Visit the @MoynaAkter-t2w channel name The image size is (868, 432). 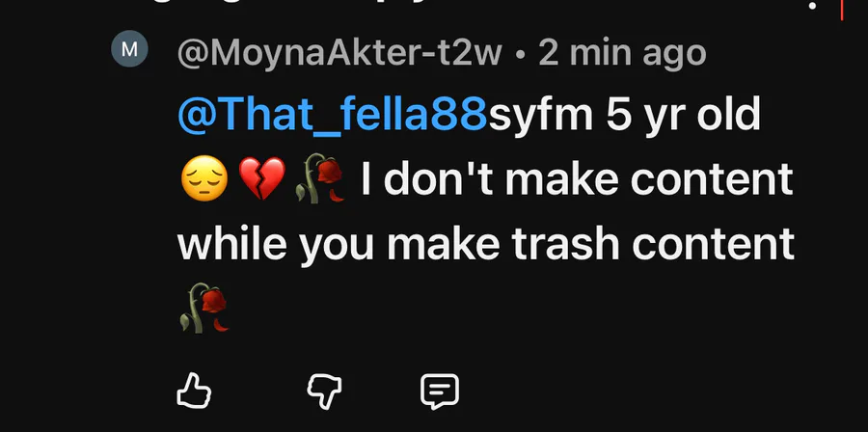click(x=339, y=51)
